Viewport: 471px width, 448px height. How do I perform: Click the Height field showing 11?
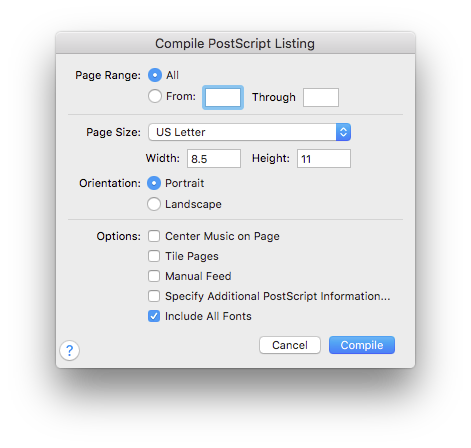click(x=324, y=159)
